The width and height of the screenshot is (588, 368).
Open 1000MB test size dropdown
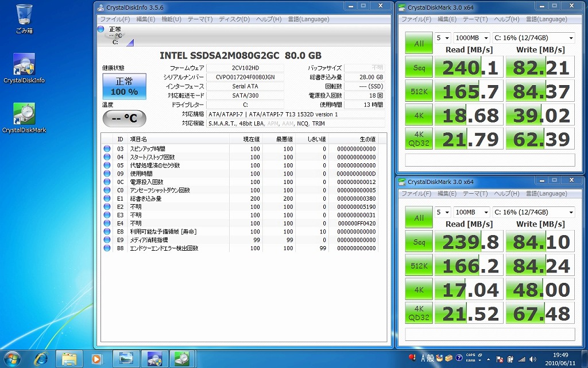pos(471,37)
